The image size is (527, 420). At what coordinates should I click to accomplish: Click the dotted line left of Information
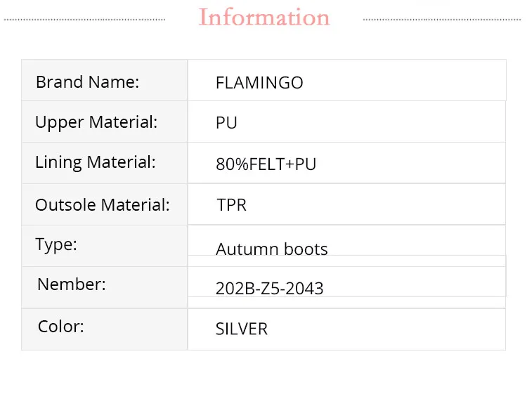coord(84,20)
